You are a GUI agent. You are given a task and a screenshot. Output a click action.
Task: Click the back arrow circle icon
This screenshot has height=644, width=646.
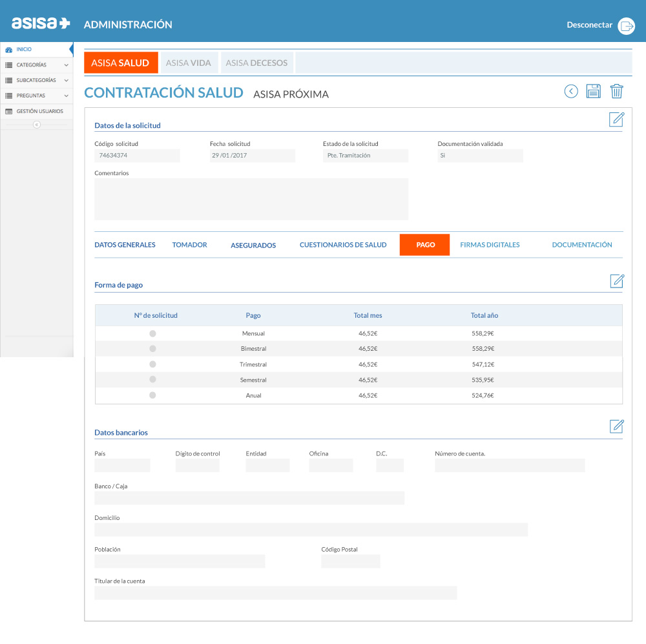pyautogui.click(x=571, y=91)
